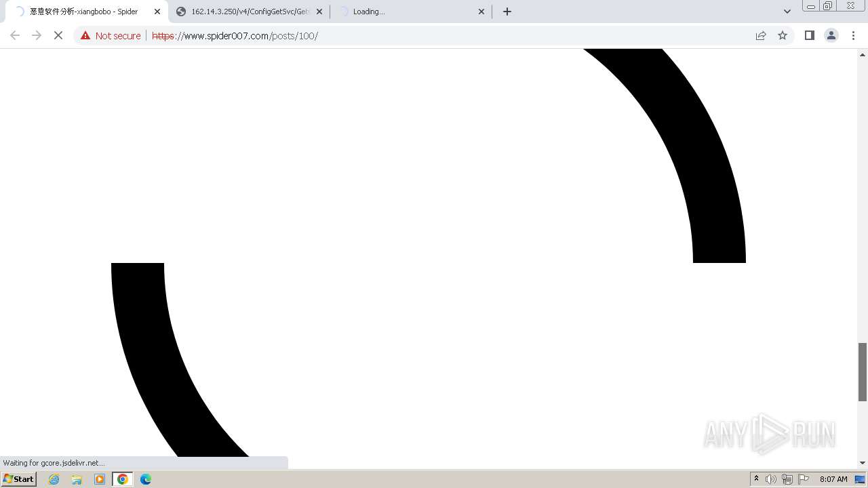The height and width of the screenshot is (488, 868).
Task: Click Show desktop button in tray
Action: 860,479
